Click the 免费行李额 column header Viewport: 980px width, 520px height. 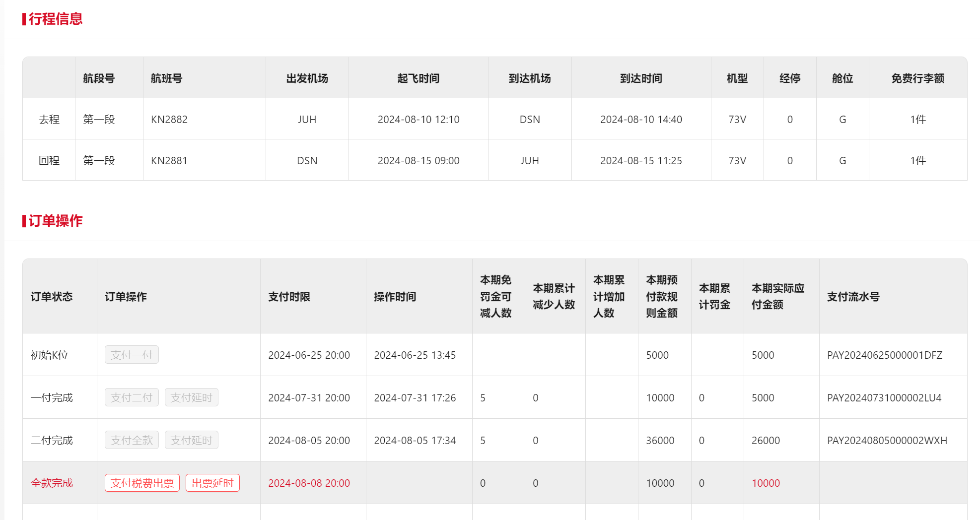pos(917,78)
